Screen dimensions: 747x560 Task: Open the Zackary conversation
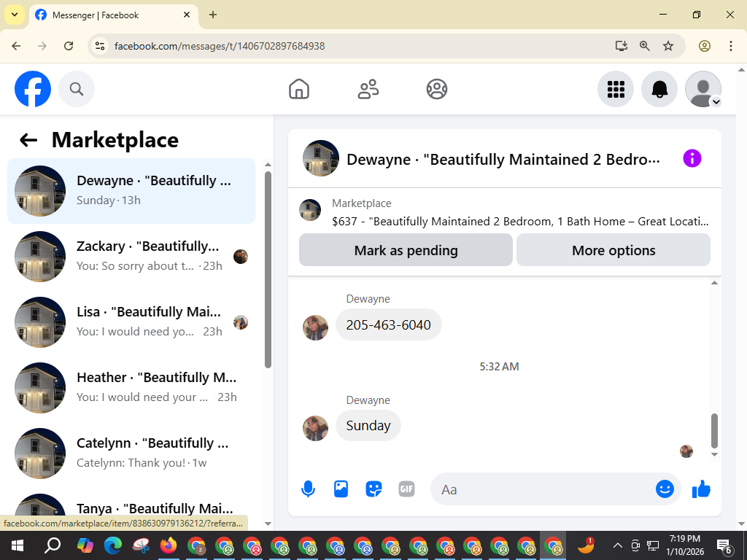(x=131, y=256)
